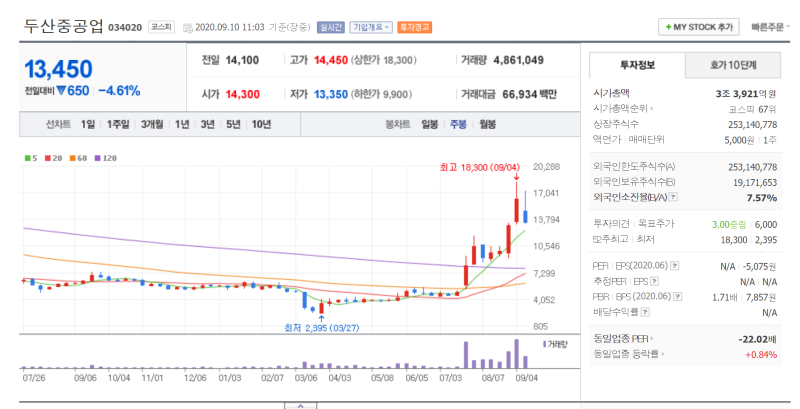Click the +0.84% sector change value
800x409 pixels.
pos(761,354)
